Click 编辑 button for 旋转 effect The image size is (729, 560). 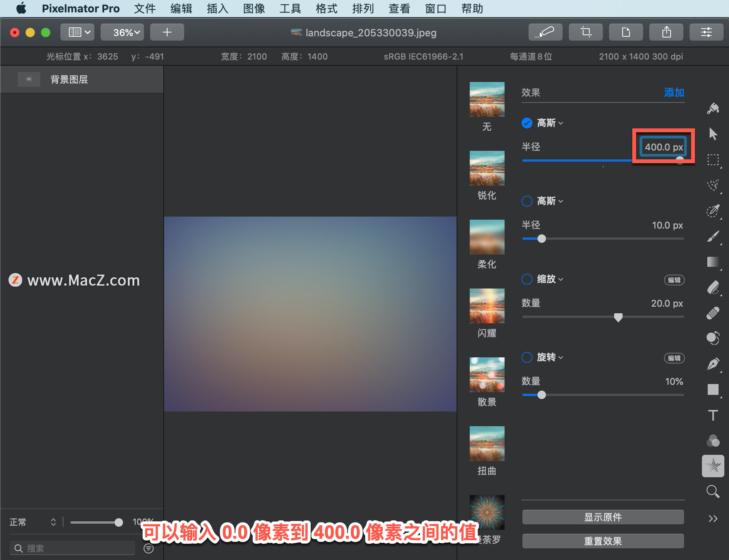674,358
